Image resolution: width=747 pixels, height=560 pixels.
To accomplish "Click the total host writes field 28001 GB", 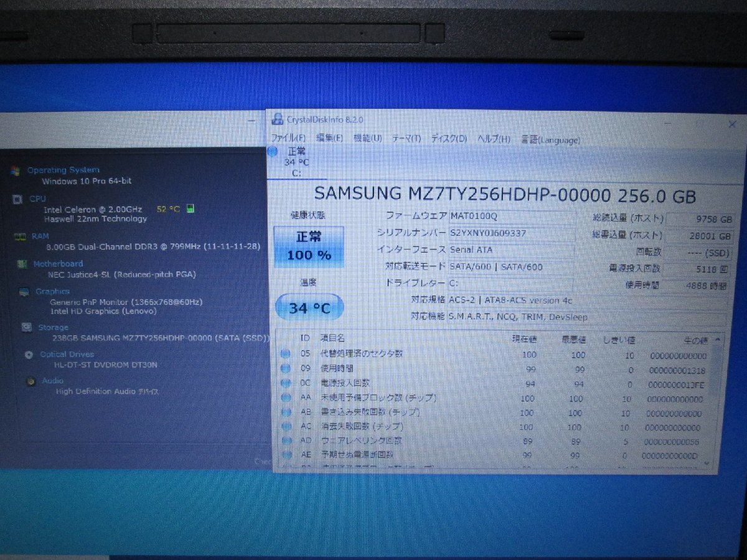I will tap(700, 236).
